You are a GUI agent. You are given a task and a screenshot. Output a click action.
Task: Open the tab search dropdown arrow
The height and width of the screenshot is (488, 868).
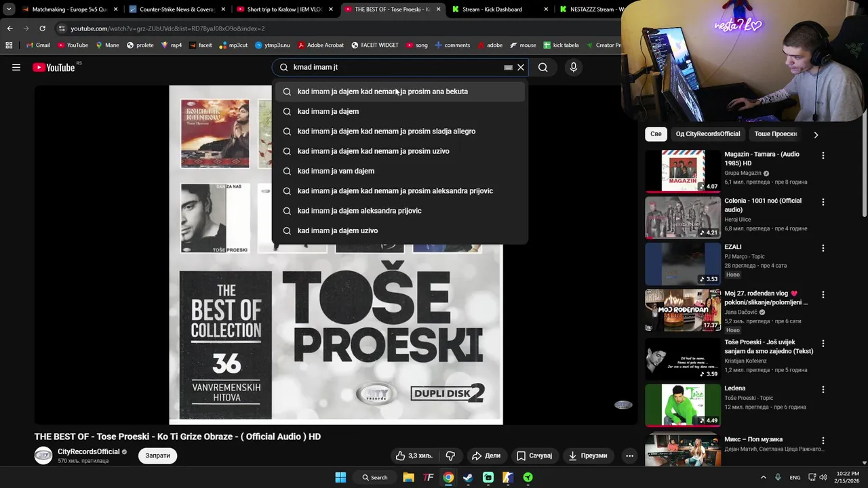9,9
